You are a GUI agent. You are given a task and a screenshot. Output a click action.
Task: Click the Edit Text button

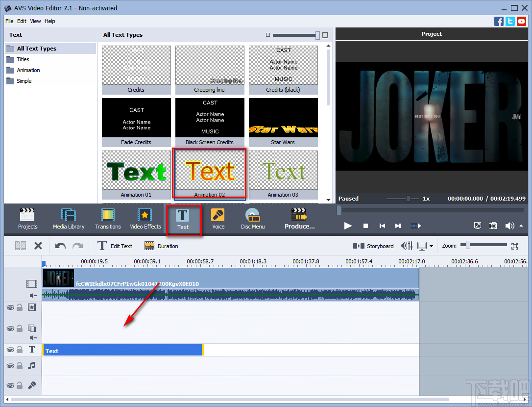click(115, 246)
